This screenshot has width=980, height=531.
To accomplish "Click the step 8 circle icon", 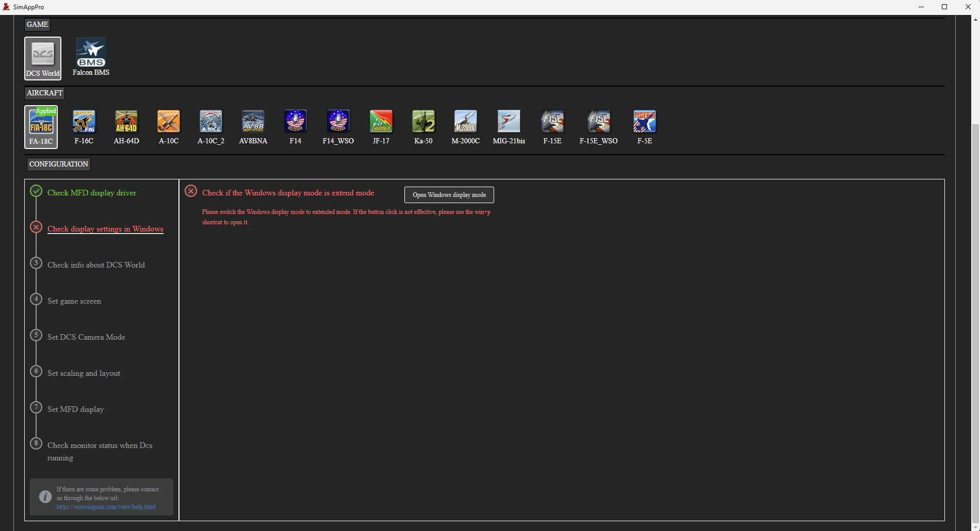I will click(x=36, y=444).
